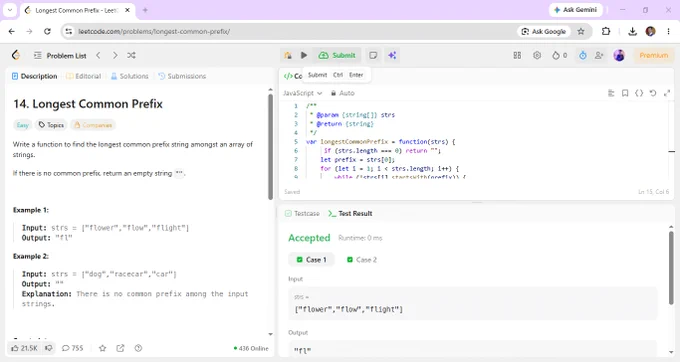Image resolution: width=680 pixels, height=362 pixels.
Task: Click the LeetCode logo icon
Action: tap(16, 55)
